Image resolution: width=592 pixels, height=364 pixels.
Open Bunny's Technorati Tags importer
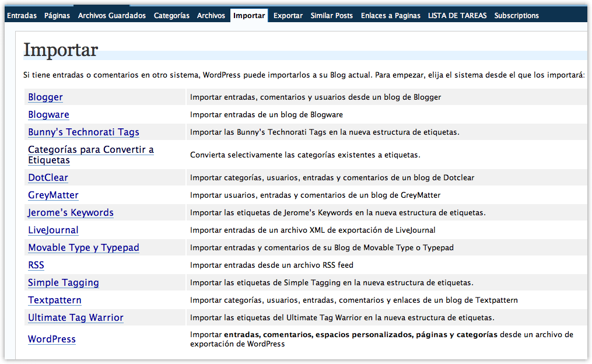[x=83, y=132]
